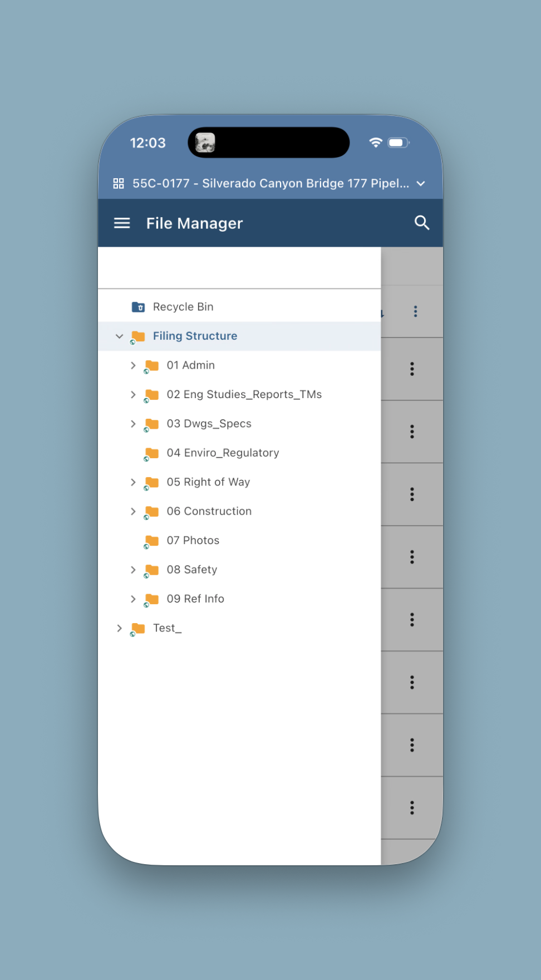The image size is (541, 980).
Task: Click the project grid icon beside 55C-0177
Action: pyautogui.click(x=119, y=183)
